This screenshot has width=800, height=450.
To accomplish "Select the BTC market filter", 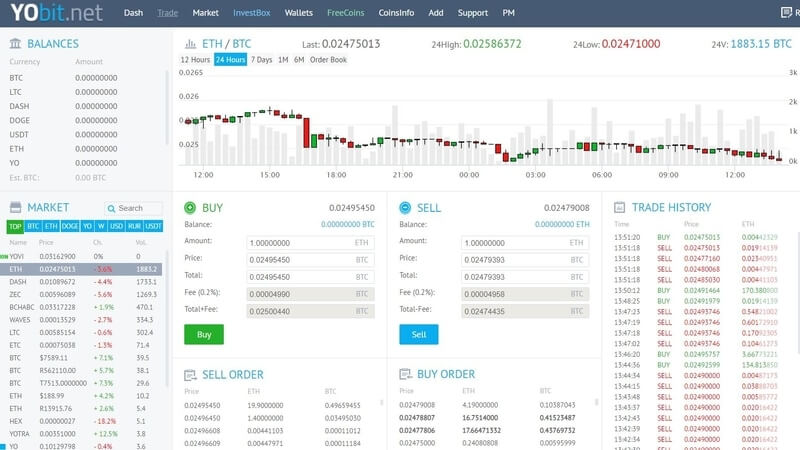I will pos(33,226).
